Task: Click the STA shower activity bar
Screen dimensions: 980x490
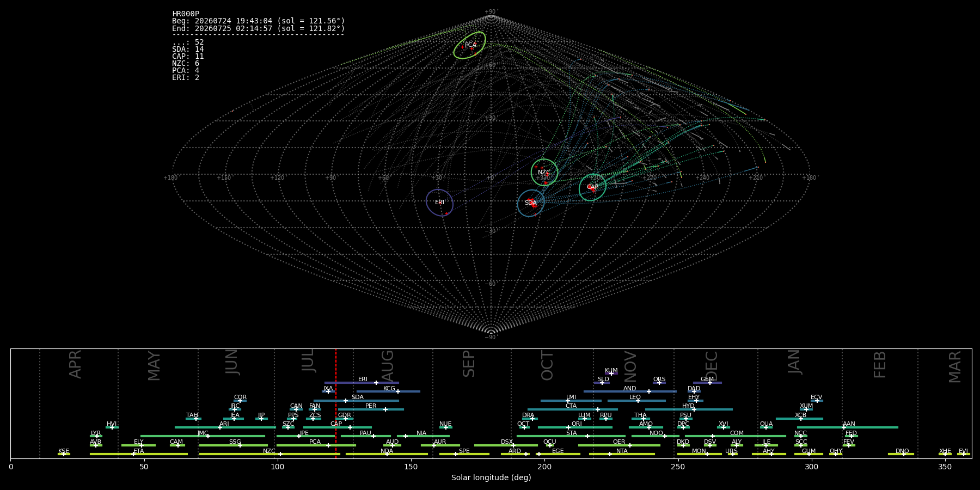Action: 571,436
